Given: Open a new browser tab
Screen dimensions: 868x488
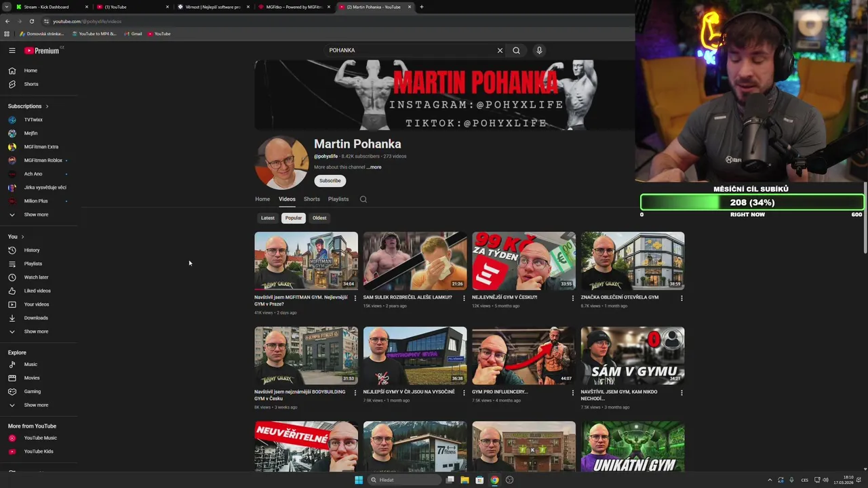Looking at the screenshot, I should (x=421, y=7).
